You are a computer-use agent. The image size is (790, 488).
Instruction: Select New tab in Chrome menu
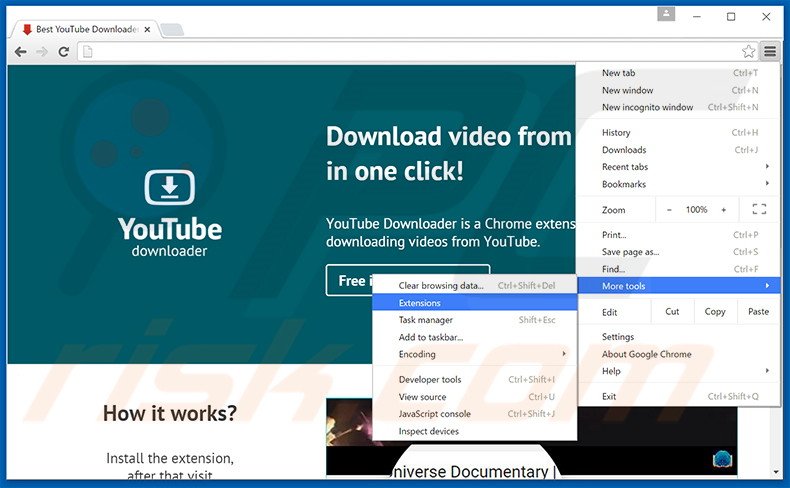[679, 73]
